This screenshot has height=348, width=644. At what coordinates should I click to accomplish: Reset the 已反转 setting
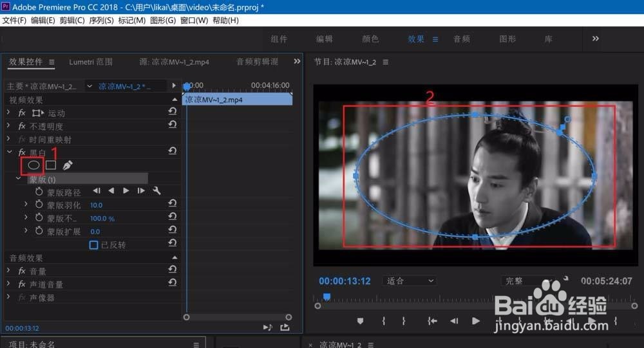173,243
